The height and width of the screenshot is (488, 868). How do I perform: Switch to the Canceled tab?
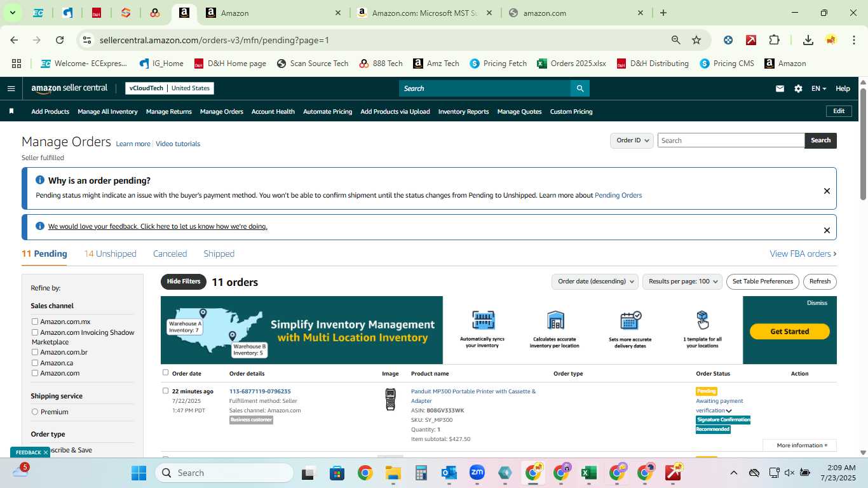170,254
